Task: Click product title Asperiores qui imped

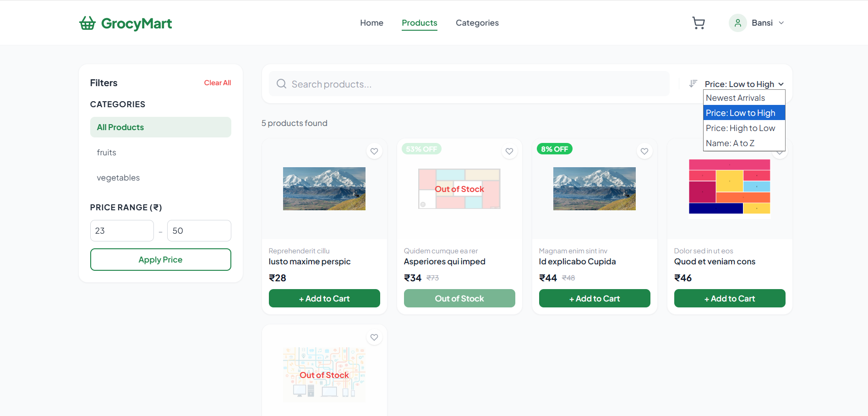Action: tap(444, 262)
